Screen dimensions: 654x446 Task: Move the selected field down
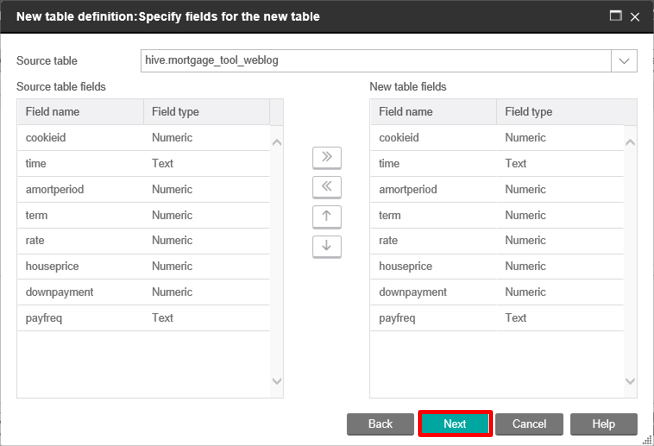coord(327,246)
